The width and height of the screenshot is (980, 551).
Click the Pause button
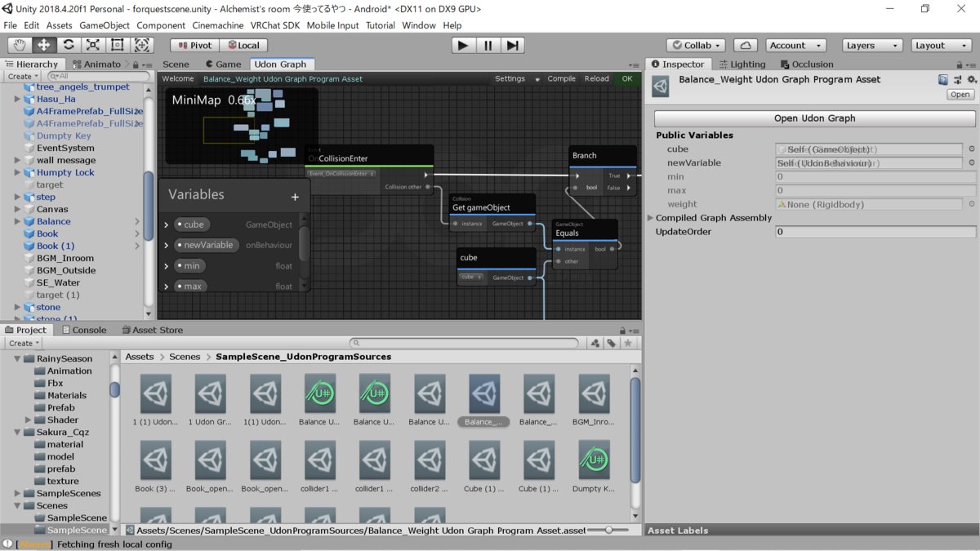pyautogui.click(x=488, y=46)
